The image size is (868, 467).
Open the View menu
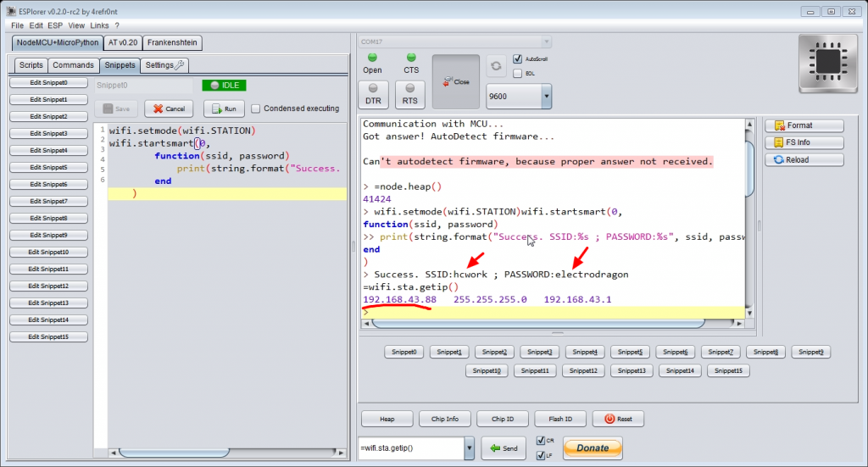76,25
